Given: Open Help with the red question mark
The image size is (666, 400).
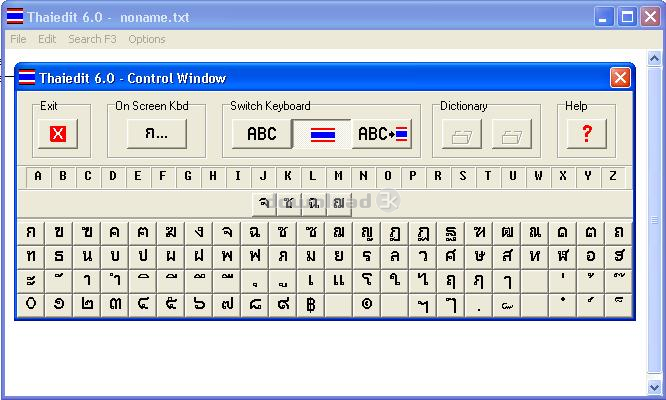Looking at the screenshot, I should tap(587, 134).
